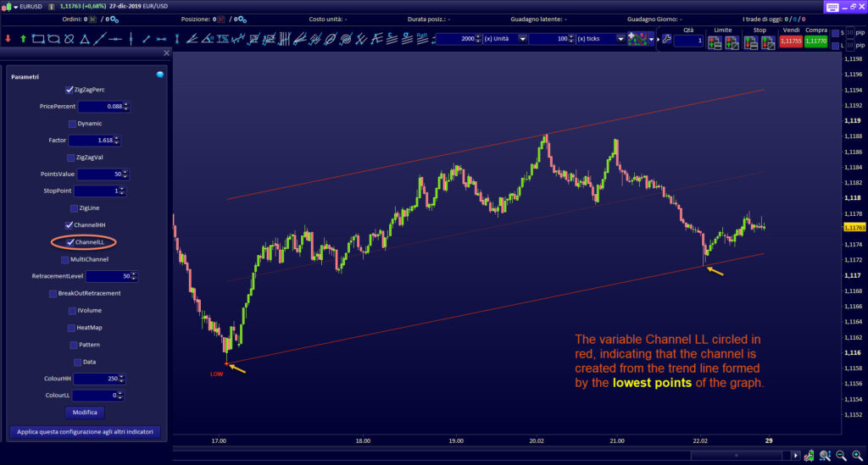Uncheck the ChannelLL checkbox
Image resolution: width=868 pixels, height=465 pixels.
[x=71, y=242]
